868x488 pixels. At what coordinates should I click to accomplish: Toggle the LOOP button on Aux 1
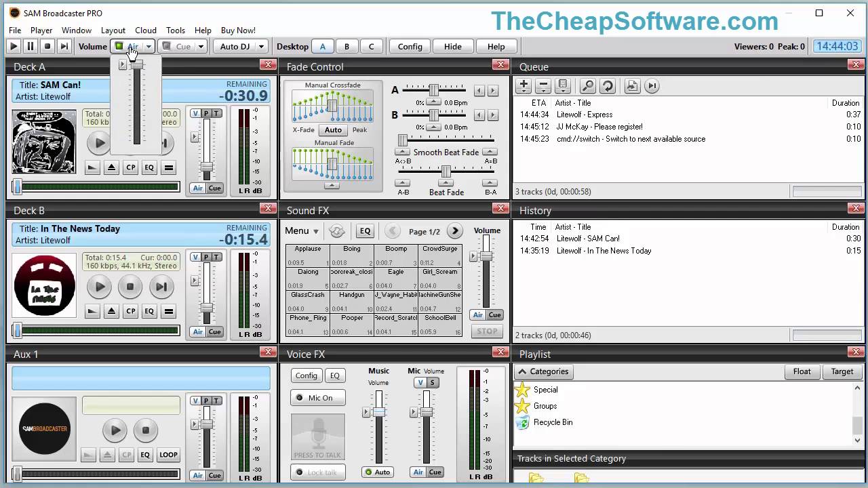pyautogui.click(x=169, y=455)
